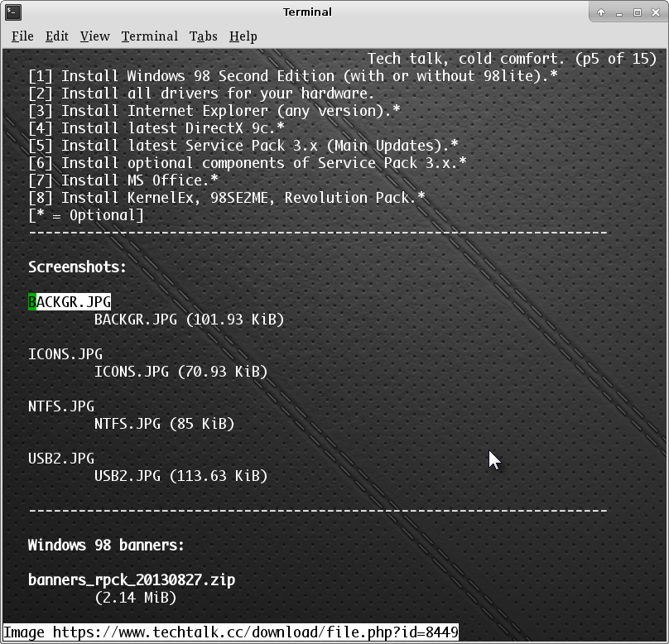The height and width of the screenshot is (644, 669).
Task: Click the banners_rpck_20130827.zip download link
Action: (132, 580)
